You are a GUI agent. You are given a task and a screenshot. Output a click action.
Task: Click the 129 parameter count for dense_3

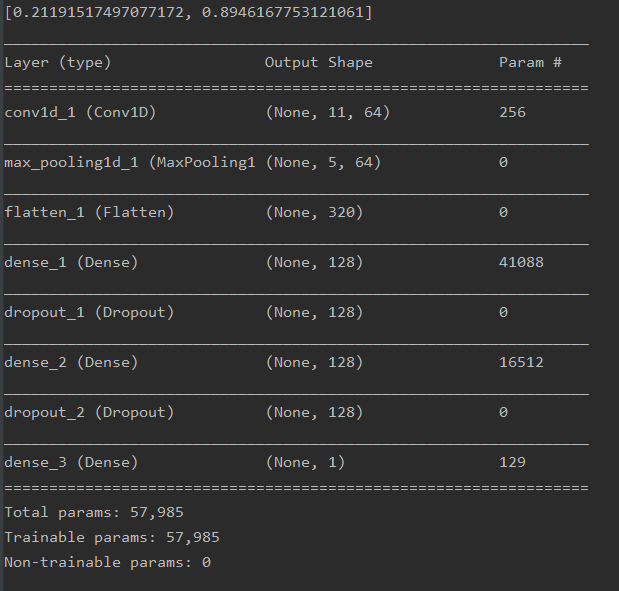[512, 462]
